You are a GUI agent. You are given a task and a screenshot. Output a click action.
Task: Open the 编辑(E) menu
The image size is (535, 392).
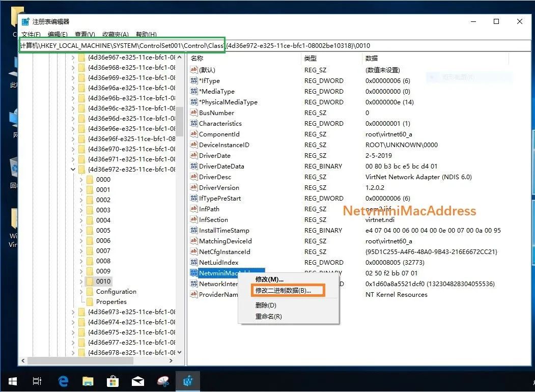[58, 34]
